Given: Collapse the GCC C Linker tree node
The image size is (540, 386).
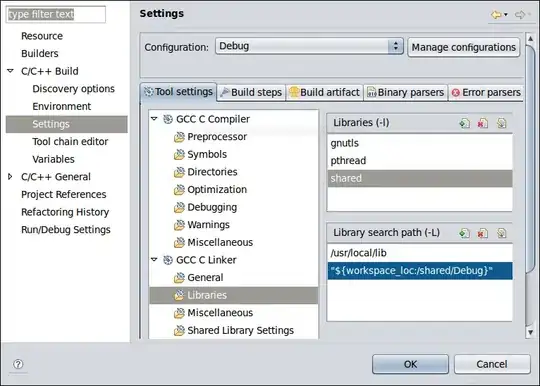Looking at the screenshot, I should 154,260.
